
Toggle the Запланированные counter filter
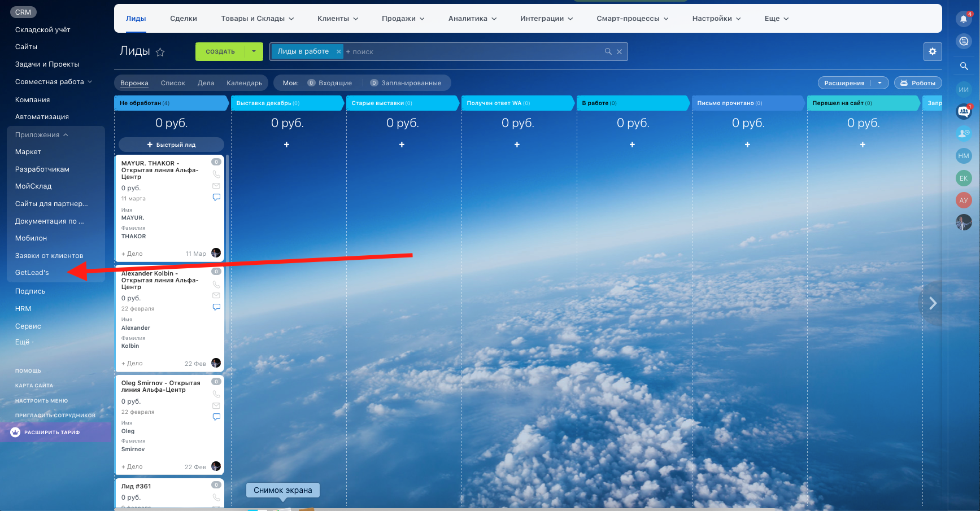[406, 83]
